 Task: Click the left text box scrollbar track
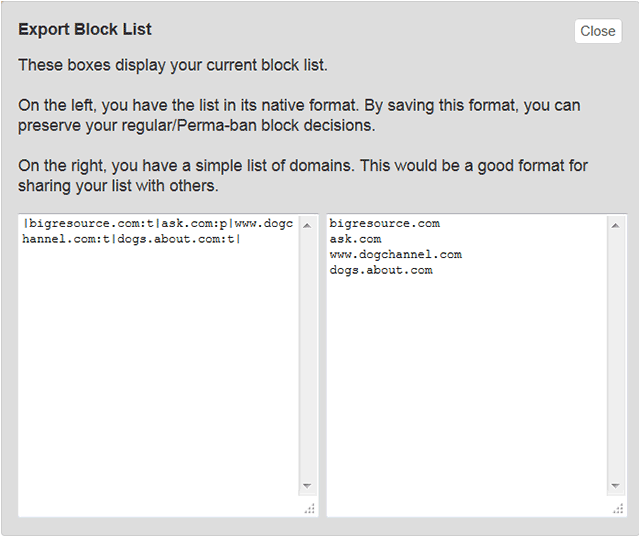click(x=307, y=355)
